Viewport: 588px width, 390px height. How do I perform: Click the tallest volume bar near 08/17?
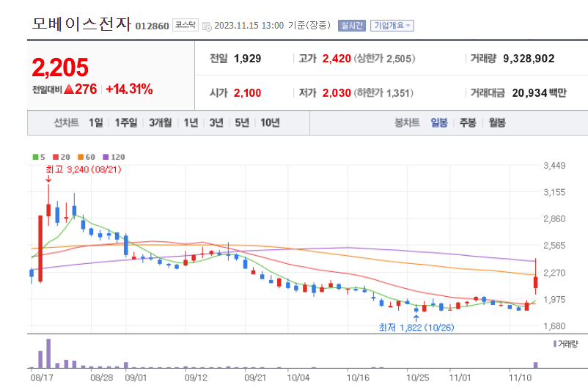(x=48, y=353)
